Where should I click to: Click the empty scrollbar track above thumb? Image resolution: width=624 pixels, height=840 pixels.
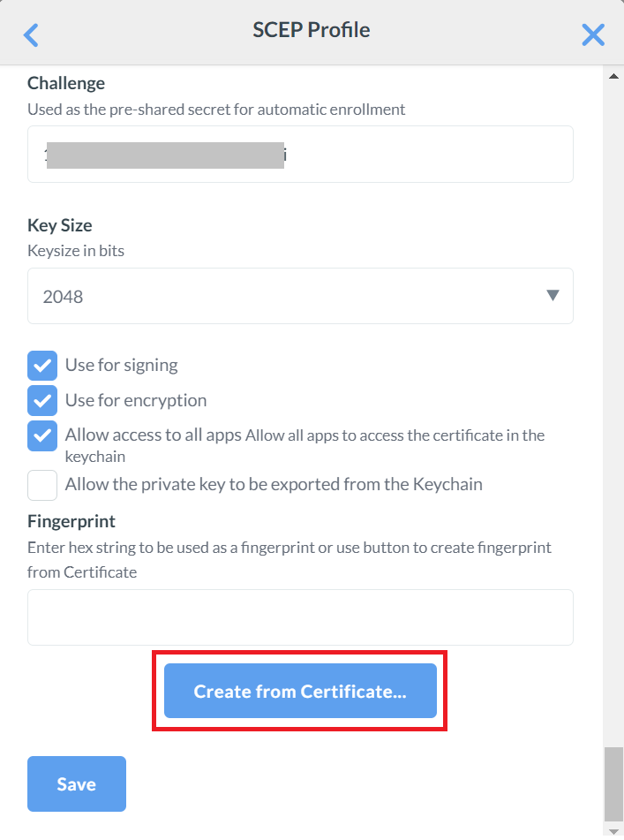[x=613, y=397]
